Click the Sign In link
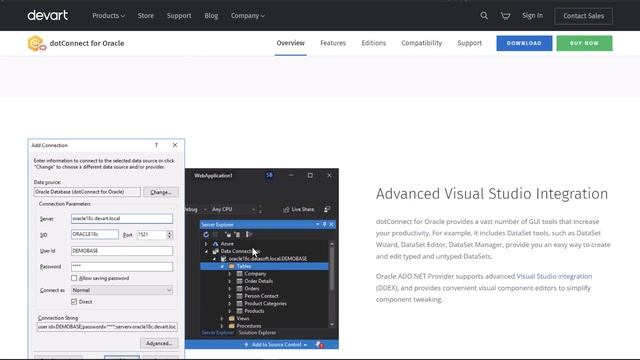The image size is (640, 360). click(x=532, y=16)
